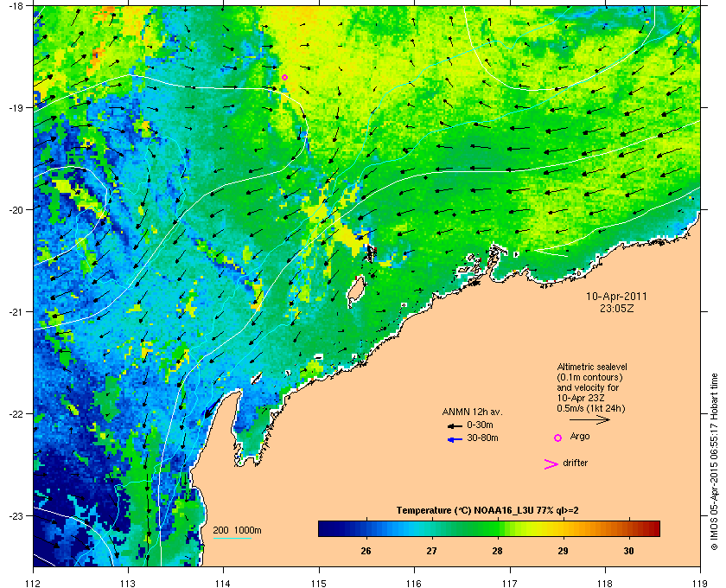Click the longitude axis label 118
The height and width of the screenshot is (588, 726).
click(605, 583)
